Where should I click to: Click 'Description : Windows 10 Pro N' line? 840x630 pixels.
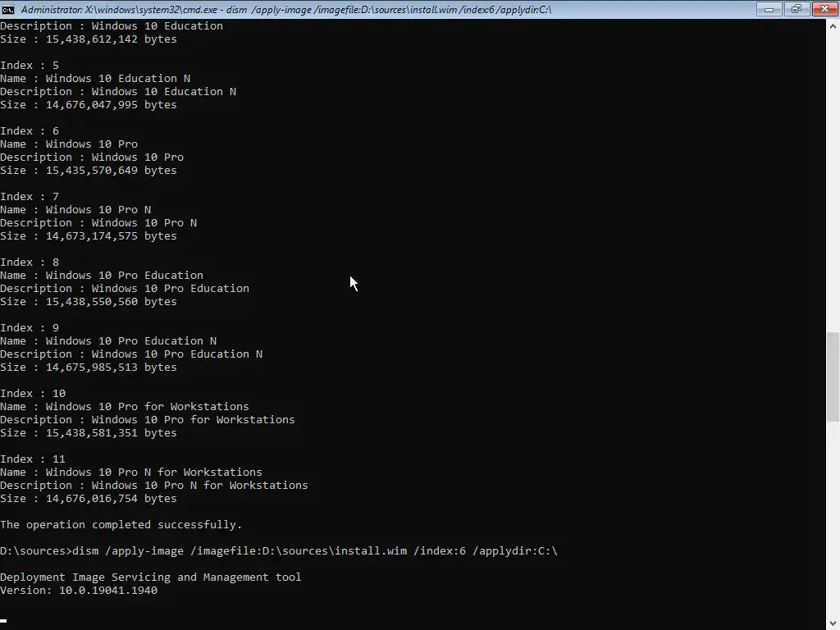[x=98, y=223]
